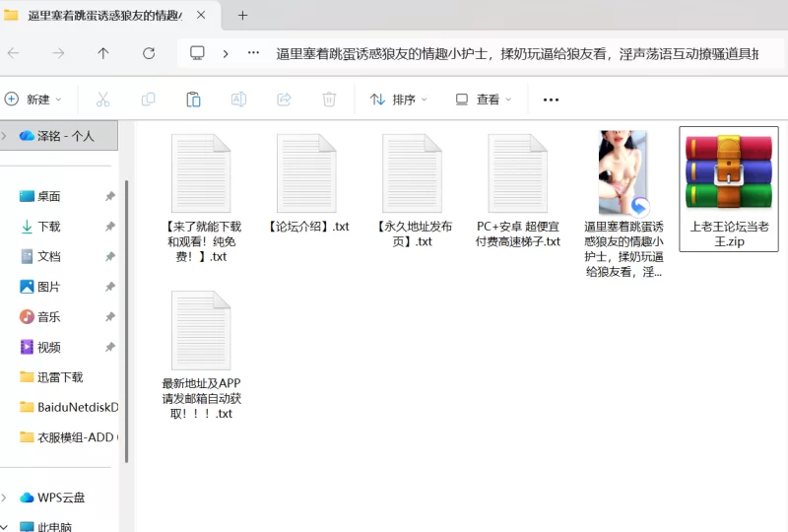
Task: Select the 【论坛介绍】.txt file
Action: [x=307, y=187]
